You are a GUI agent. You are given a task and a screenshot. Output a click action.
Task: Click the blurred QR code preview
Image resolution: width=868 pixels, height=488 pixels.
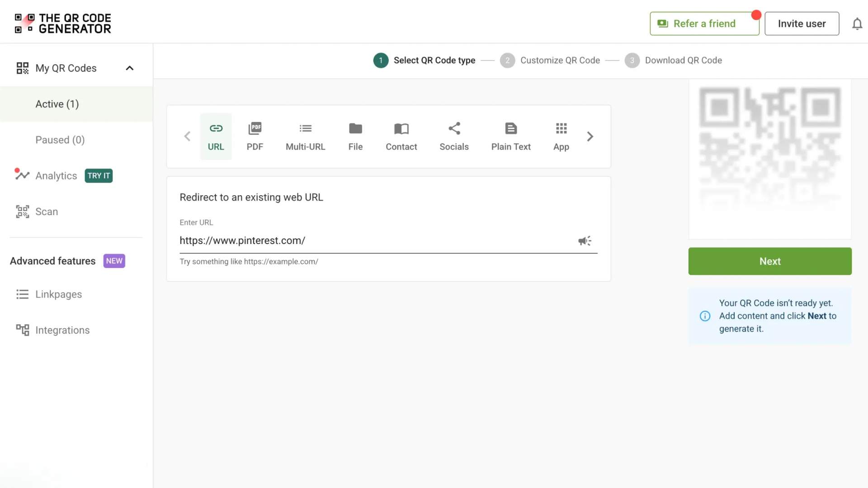pos(769,149)
